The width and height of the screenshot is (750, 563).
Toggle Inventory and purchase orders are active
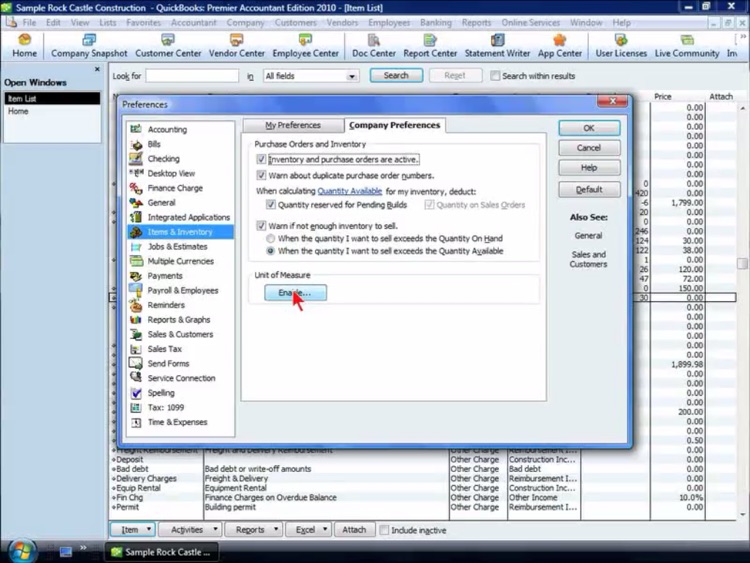pos(261,159)
